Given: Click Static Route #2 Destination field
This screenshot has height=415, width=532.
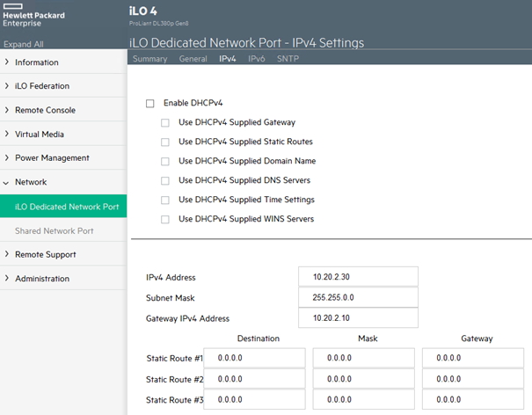Looking at the screenshot, I should (254, 379).
